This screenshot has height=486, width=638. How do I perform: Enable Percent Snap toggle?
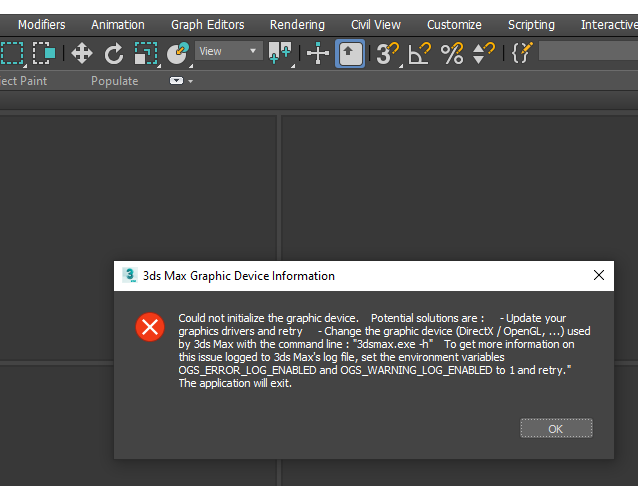tap(452, 53)
